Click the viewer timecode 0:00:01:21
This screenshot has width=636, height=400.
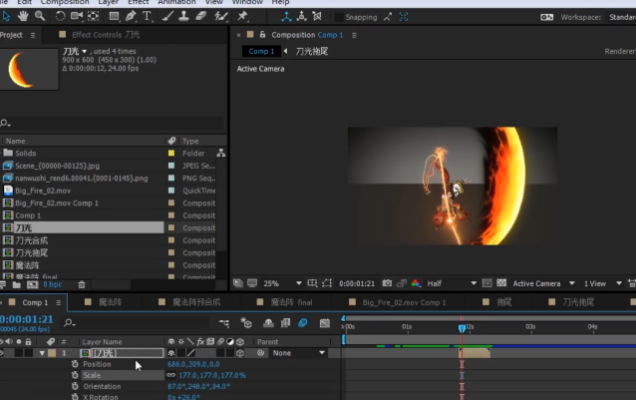pyautogui.click(x=357, y=284)
